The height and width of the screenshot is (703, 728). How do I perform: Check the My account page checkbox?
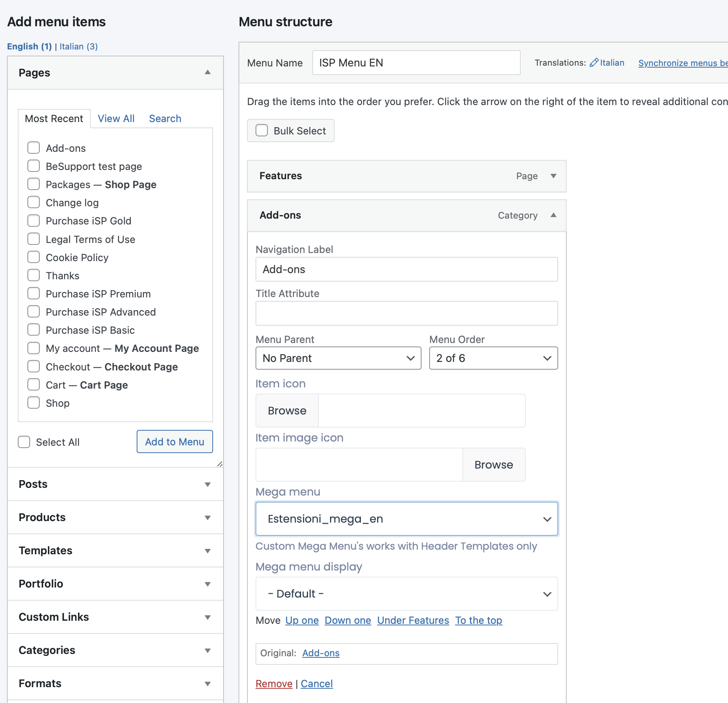coord(34,348)
